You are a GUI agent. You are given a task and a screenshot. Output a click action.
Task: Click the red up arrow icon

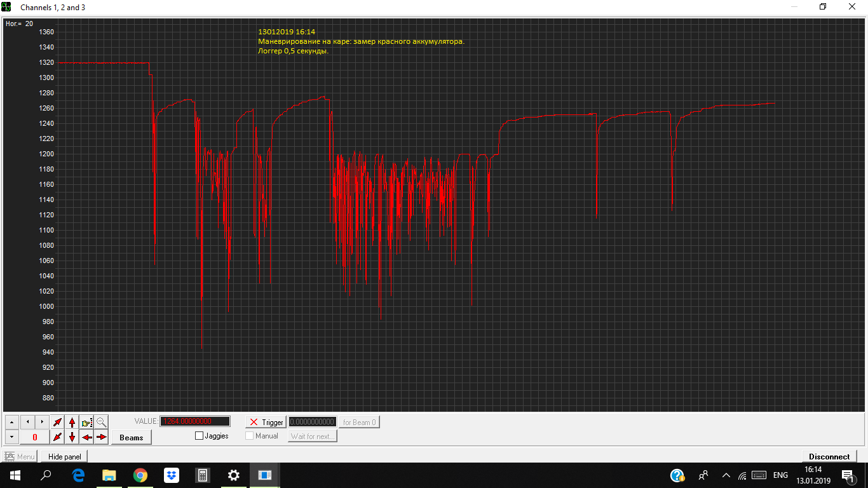[72, 422]
